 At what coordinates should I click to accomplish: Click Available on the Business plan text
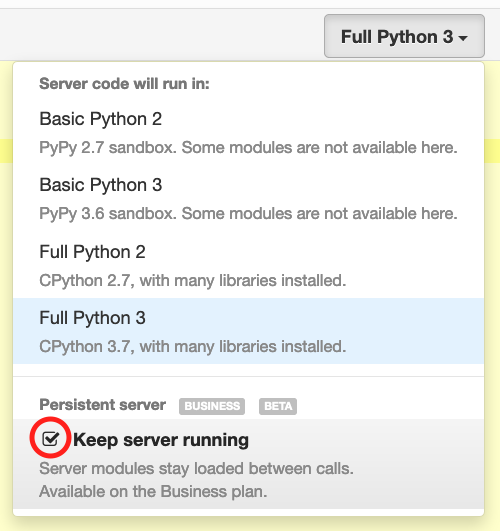153,491
